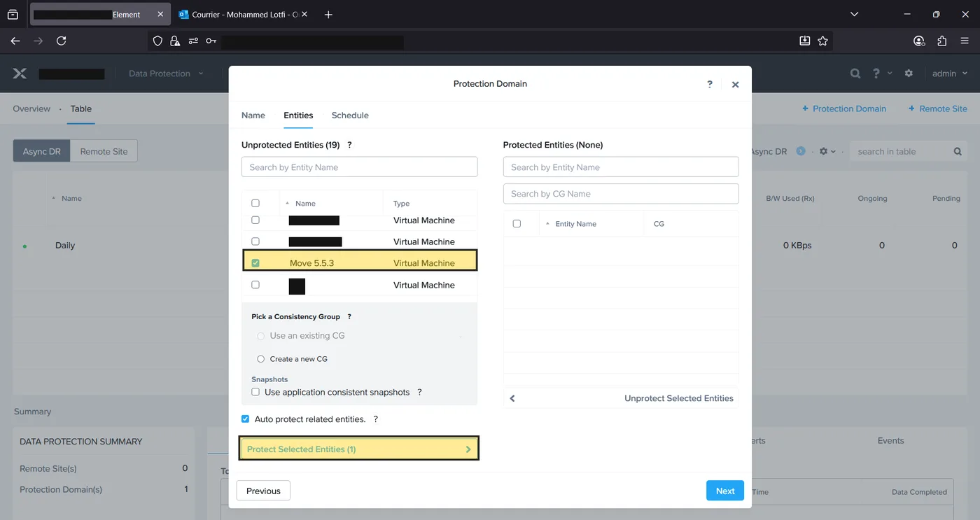Image resolution: width=980 pixels, height=520 pixels.
Task: Switch to the Schedule tab in dialog
Action: click(x=350, y=115)
